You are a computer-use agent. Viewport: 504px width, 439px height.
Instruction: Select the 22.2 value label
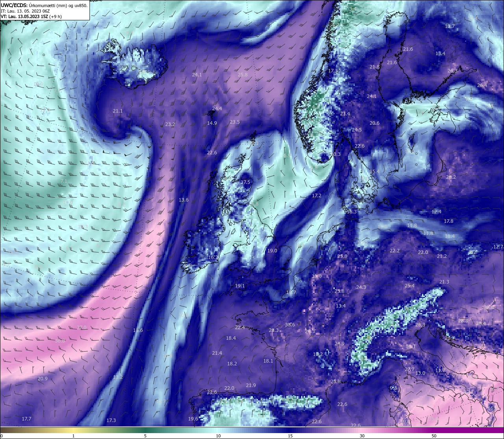point(395,250)
